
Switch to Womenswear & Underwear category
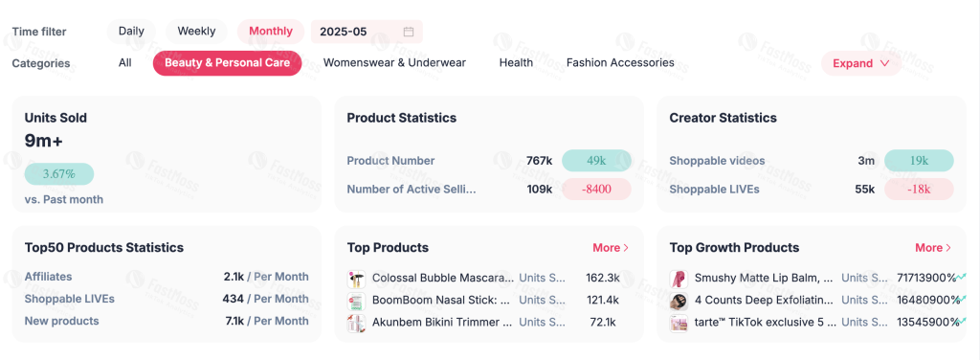tap(394, 62)
